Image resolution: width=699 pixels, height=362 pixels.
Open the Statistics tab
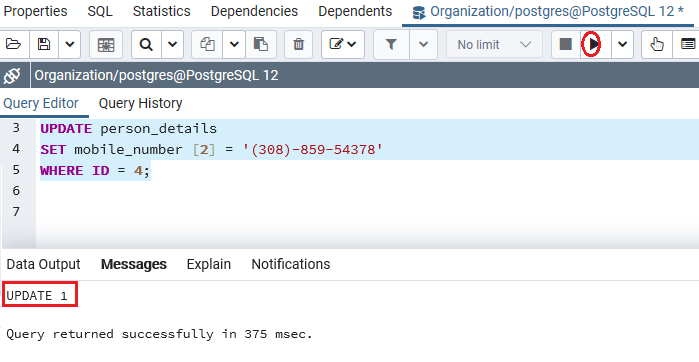[x=161, y=11]
